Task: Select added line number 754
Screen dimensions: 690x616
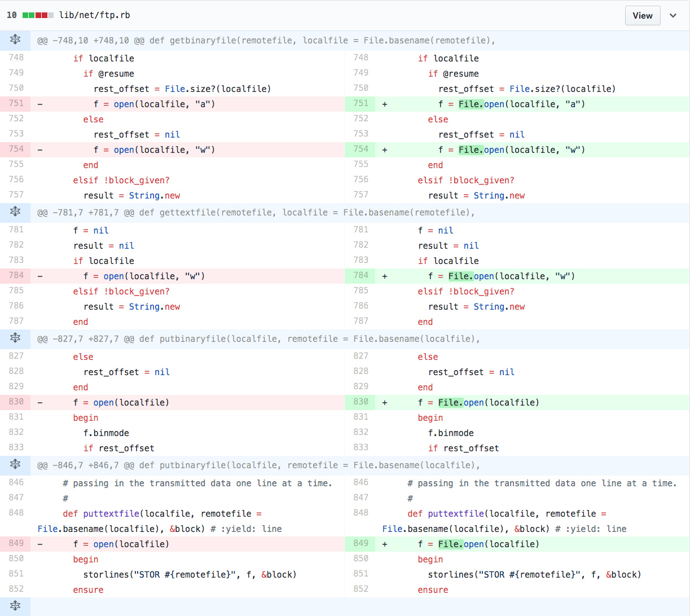Action: click(x=361, y=149)
